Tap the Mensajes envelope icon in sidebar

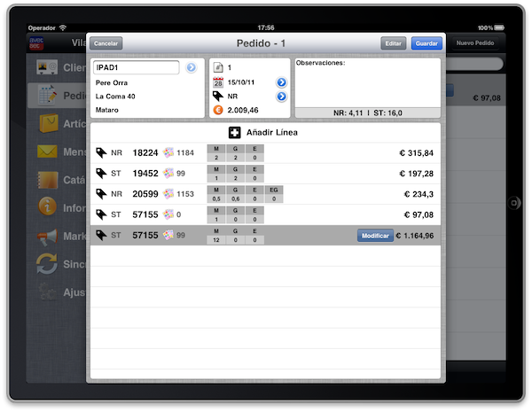tap(47, 152)
